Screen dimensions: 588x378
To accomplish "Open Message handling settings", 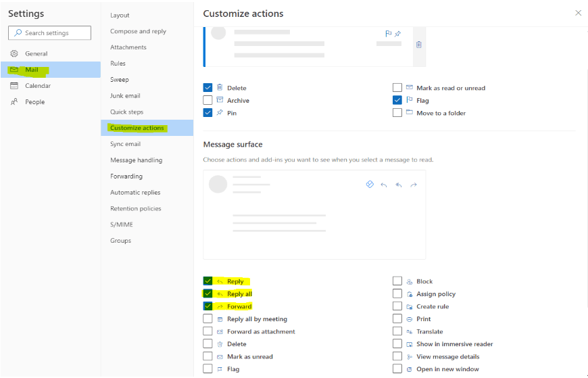I will point(147,160).
